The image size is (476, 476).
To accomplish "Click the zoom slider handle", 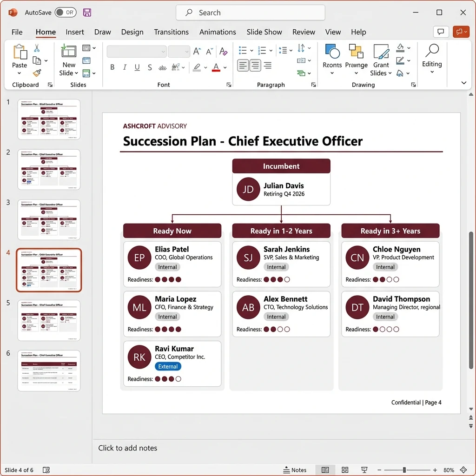I will coord(404,470).
